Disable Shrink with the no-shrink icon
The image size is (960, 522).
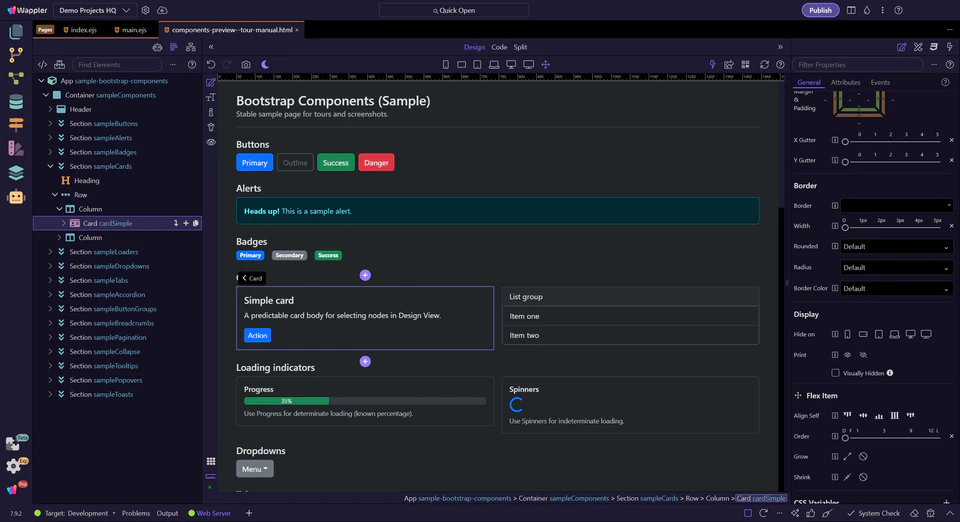point(863,477)
